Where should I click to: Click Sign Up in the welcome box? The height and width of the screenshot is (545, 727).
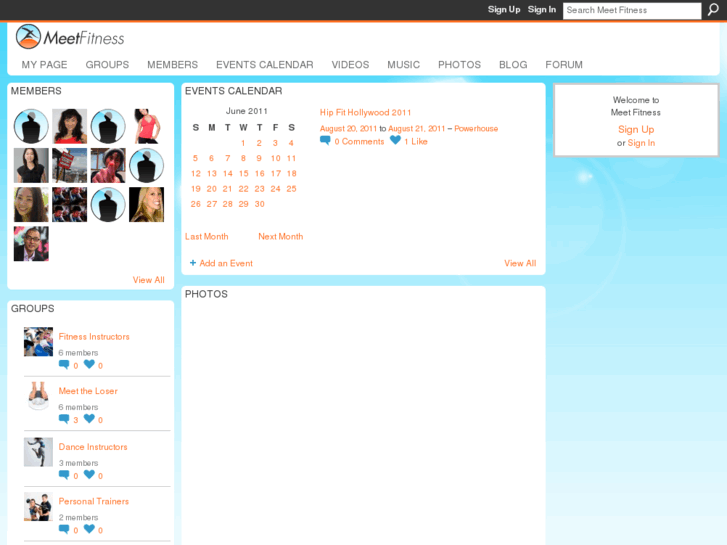(636, 129)
